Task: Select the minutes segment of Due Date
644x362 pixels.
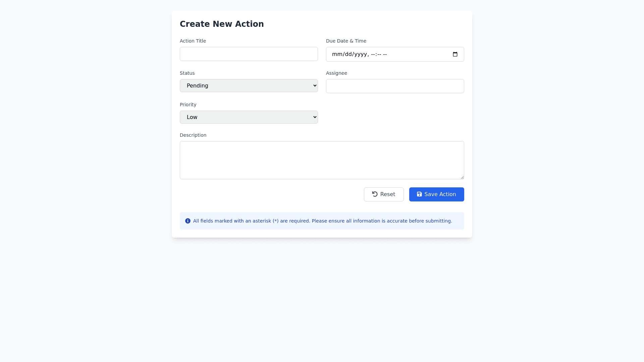Action: click(379, 54)
